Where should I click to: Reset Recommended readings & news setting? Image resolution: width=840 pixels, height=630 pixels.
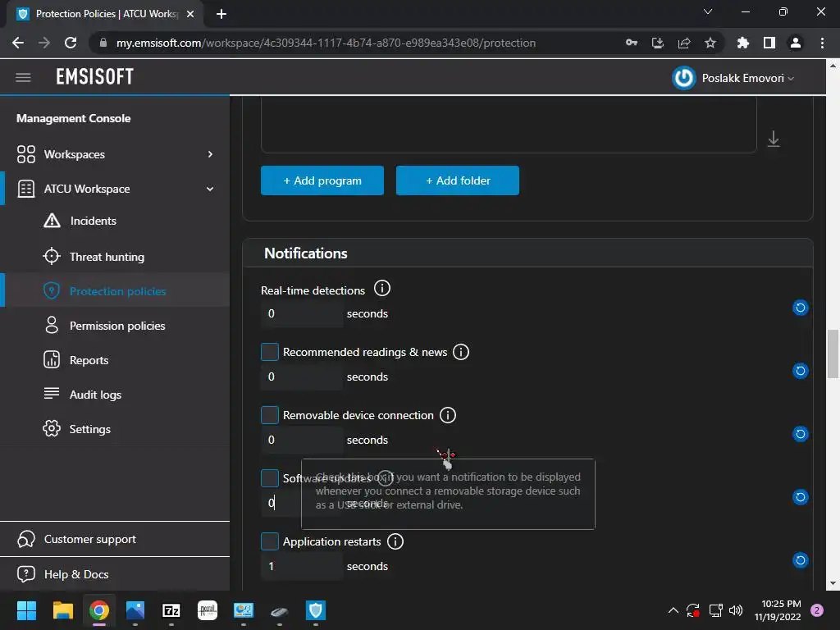point(800,371)
